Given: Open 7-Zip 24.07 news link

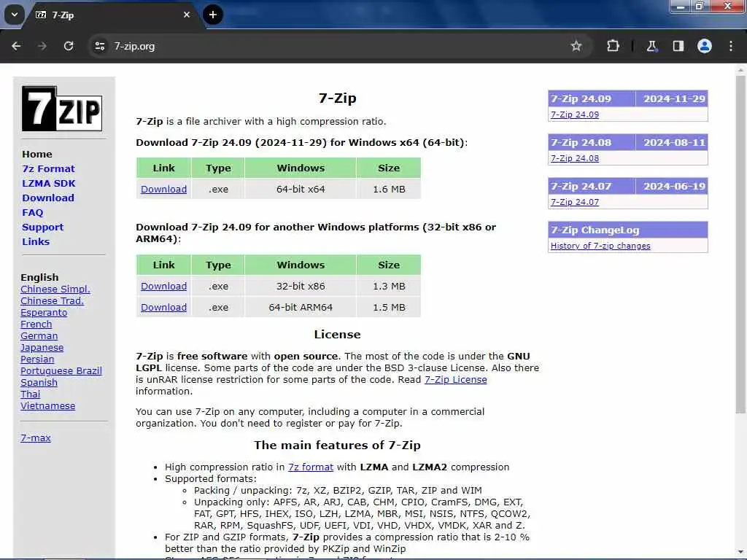Looking at the screenshot, I should pos(575,202).
